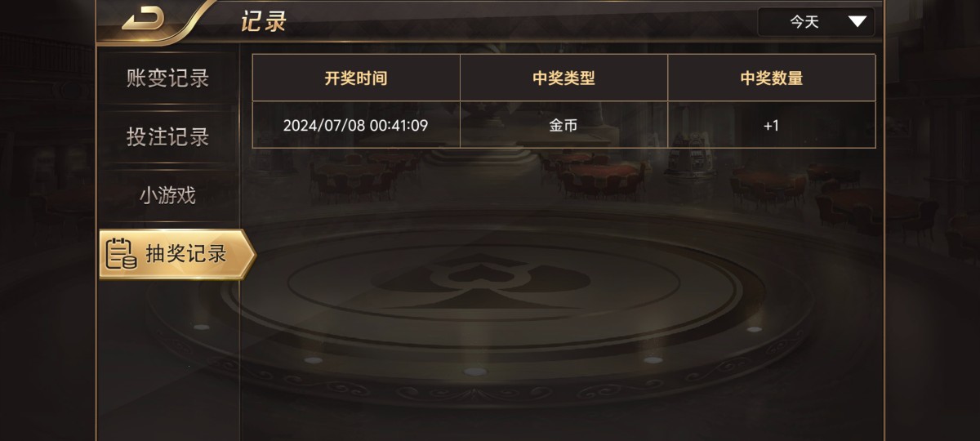The image size is (980, 441).
Task: Click the 抽奖记录 label text
Action: point(186,254)
